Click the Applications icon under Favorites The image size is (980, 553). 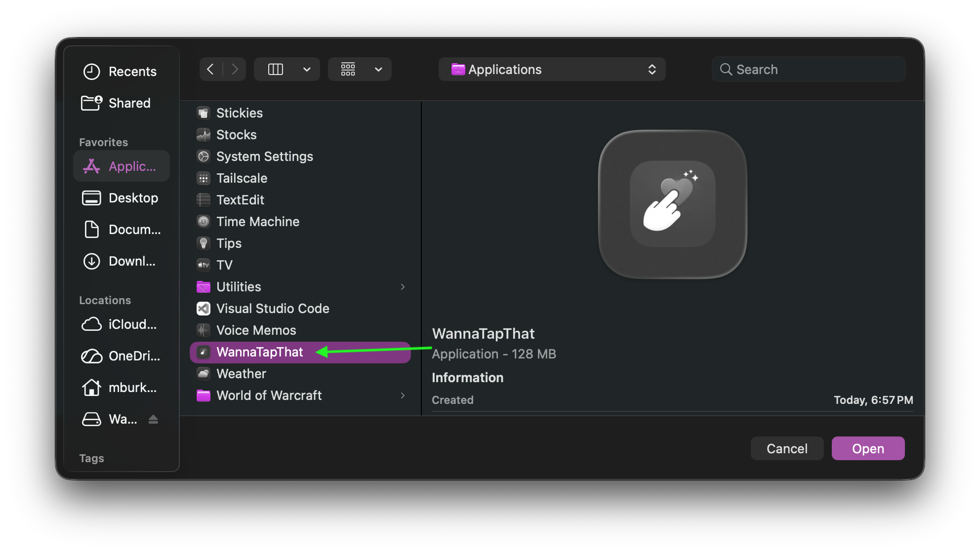click(x=91, y=166)
